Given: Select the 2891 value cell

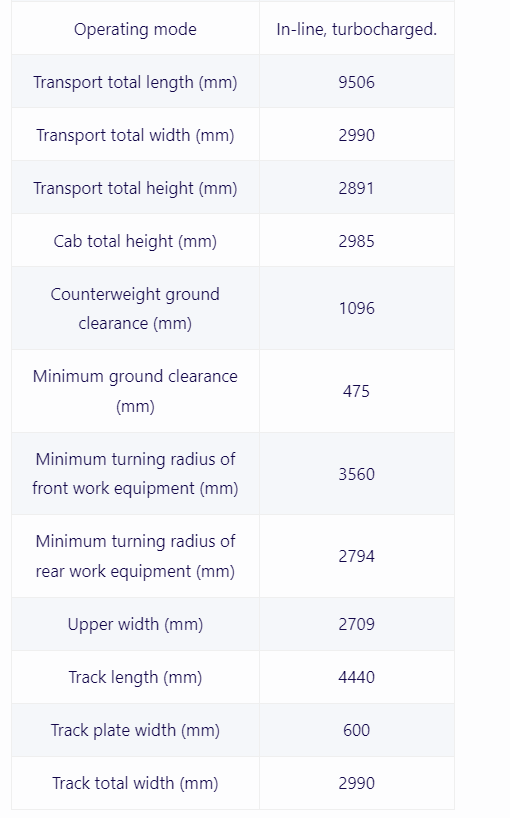Looking at the screenshot, I should pos(357,188).
